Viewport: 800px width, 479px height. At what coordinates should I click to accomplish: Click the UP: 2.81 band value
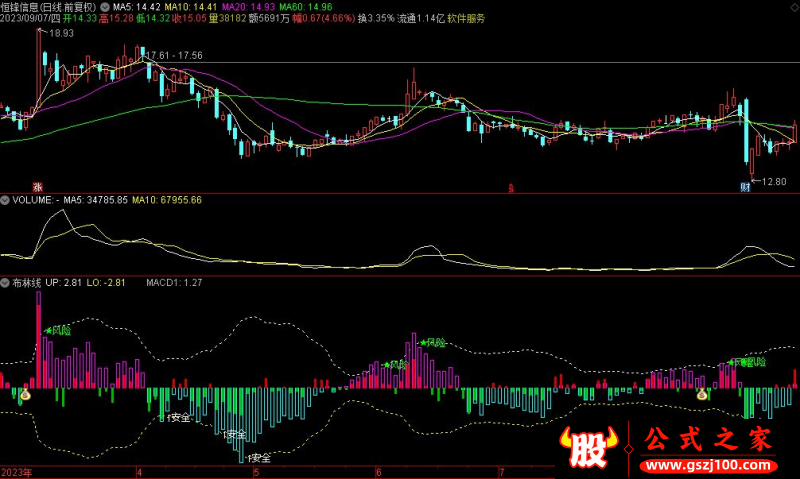click(x=63, y=283)
